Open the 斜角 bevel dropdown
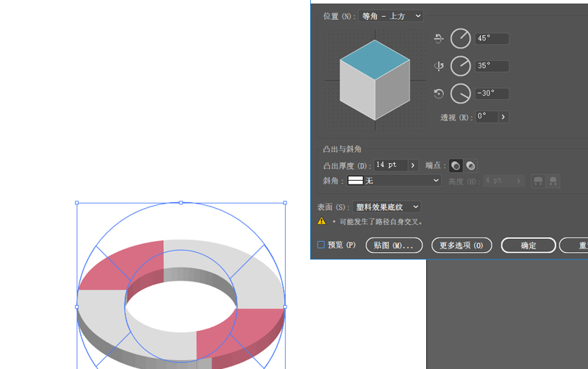The width and height of the screenshot is (588, 369). coord(393,181)
